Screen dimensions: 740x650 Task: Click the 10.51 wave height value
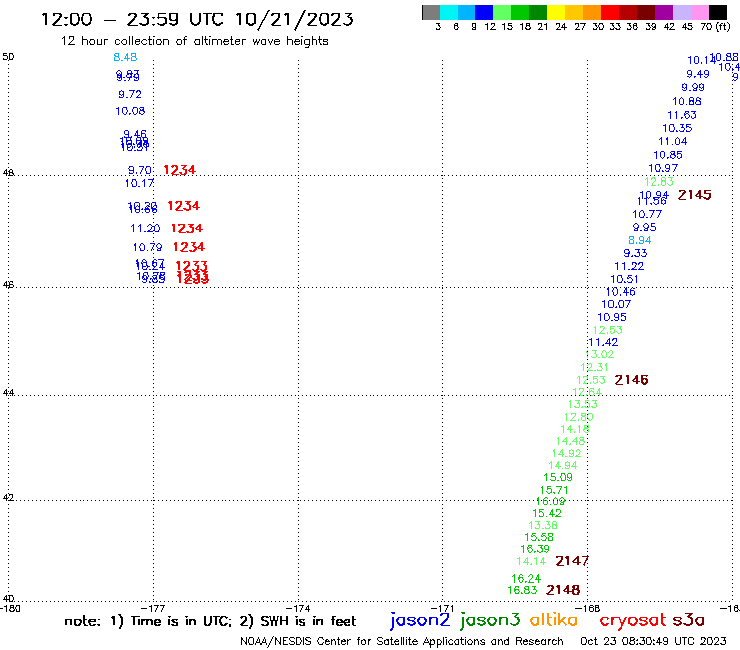click(624, 279)
